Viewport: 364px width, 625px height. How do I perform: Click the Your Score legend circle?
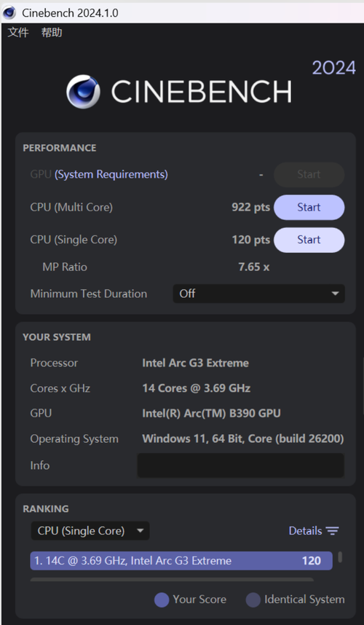pyautogui.click(x=162, y=600)
